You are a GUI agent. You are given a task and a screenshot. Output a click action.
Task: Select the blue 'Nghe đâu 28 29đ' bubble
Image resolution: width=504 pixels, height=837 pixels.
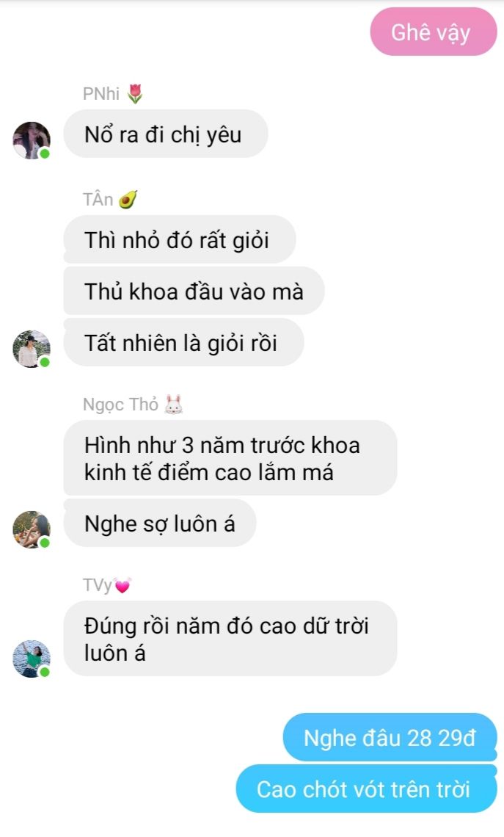click(390, 737)
